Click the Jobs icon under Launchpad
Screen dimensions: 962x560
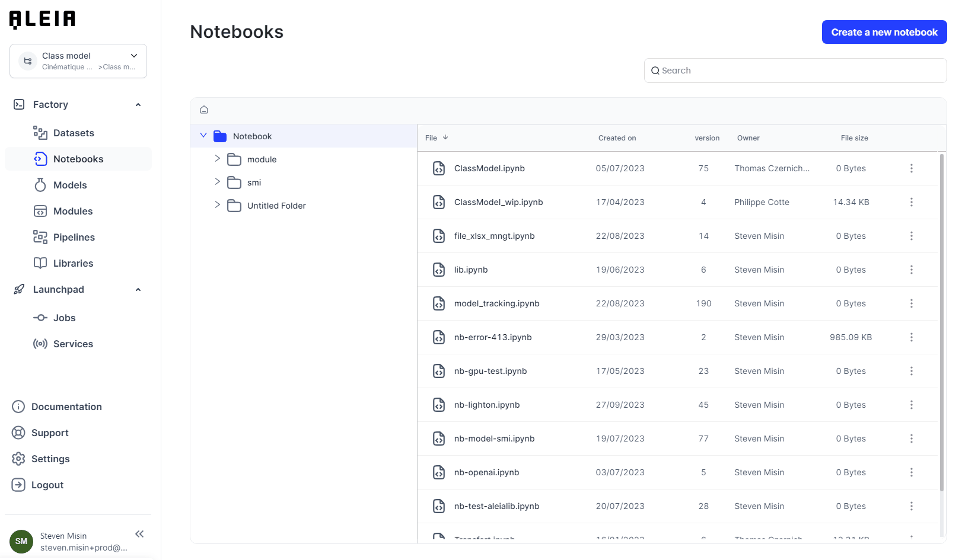tap(39, 318)
